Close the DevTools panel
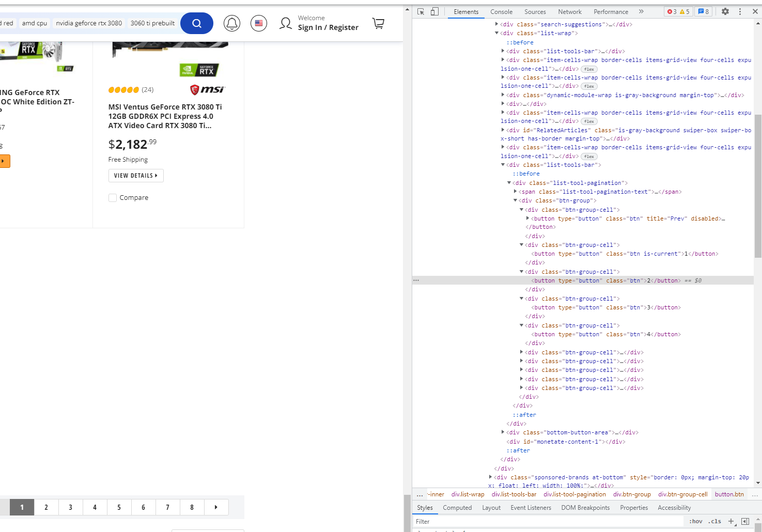This screenshot has height=532, width=762. (x=755, y=11)
